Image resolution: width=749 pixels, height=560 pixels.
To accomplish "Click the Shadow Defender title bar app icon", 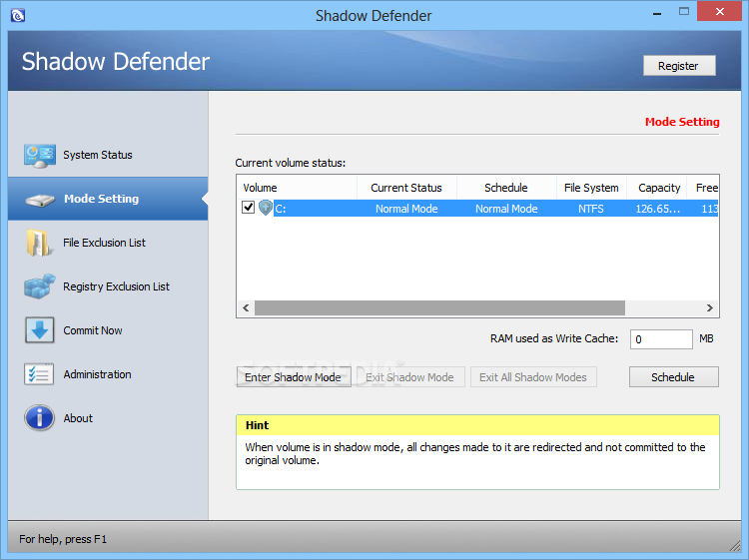I will (18, 15).
